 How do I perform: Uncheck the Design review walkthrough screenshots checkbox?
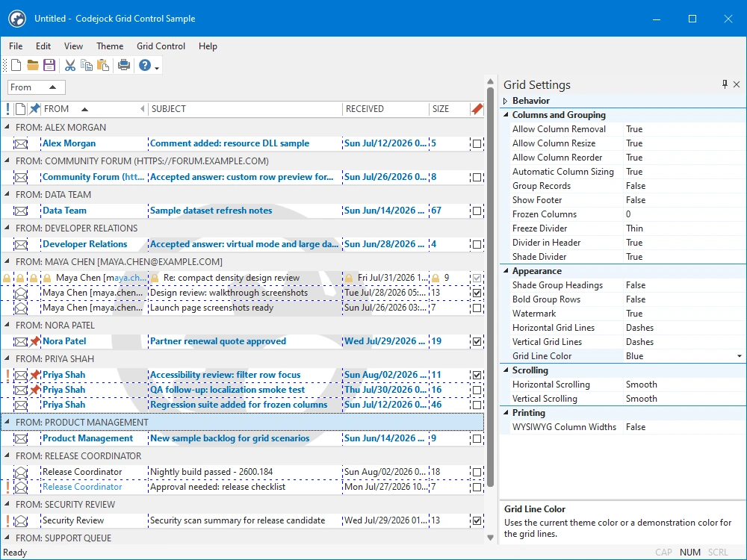[x=477, y=293]
